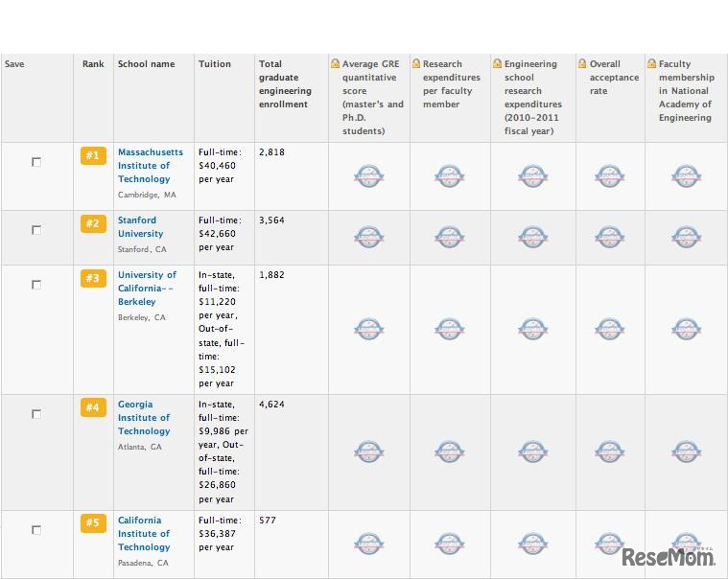Sort by the Rank column header
The image size is (728, 579).
click(93, 64)
